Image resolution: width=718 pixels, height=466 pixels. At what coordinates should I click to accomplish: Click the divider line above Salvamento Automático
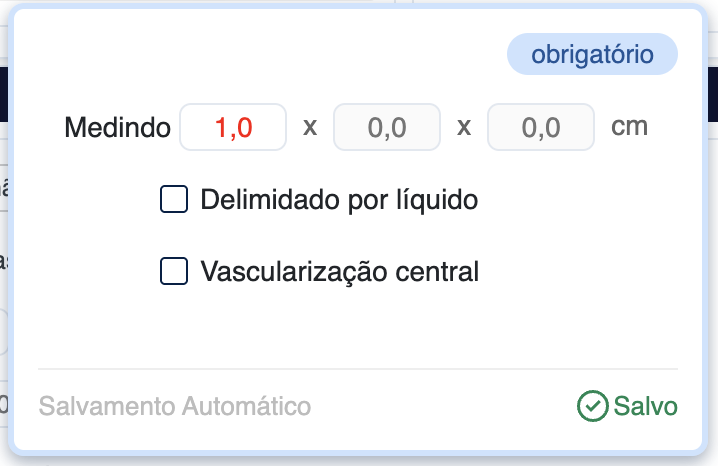[x=358, y=369]
